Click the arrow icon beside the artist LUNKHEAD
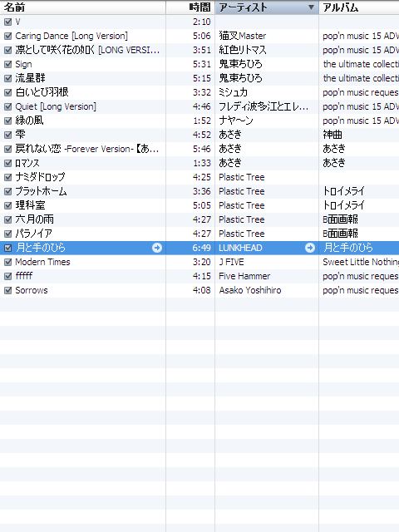Image resolution: width=399 pixels, height=532 pixels. tap(310, 248)
